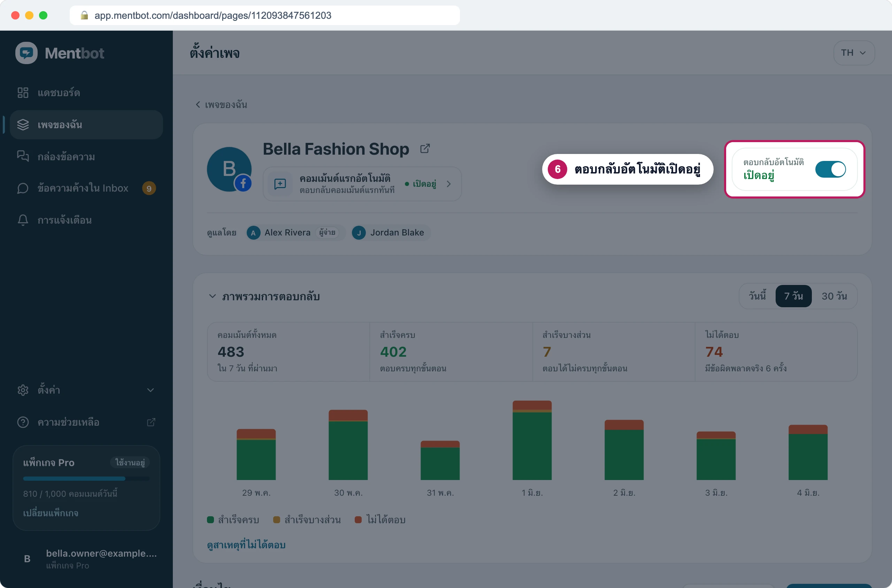This screenshot has height=588, width=892.
Task: Click the สำเร็จบางส่วน 7 stat card
Action: pos(614,352)
